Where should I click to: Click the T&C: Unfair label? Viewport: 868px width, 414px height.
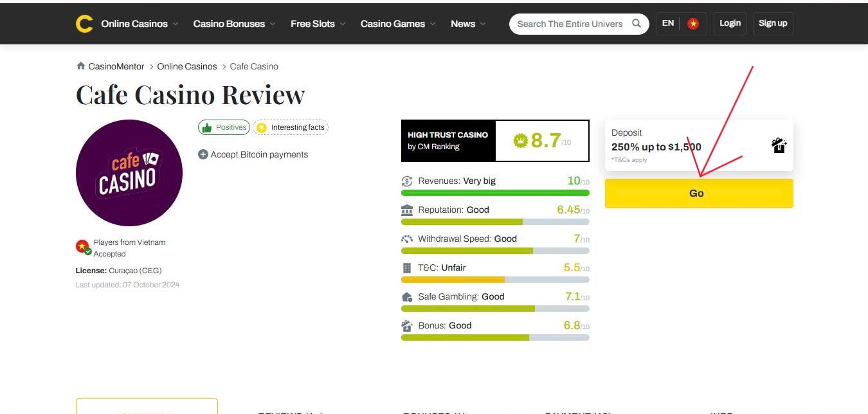pyautogui.click(x=442, y=267)
